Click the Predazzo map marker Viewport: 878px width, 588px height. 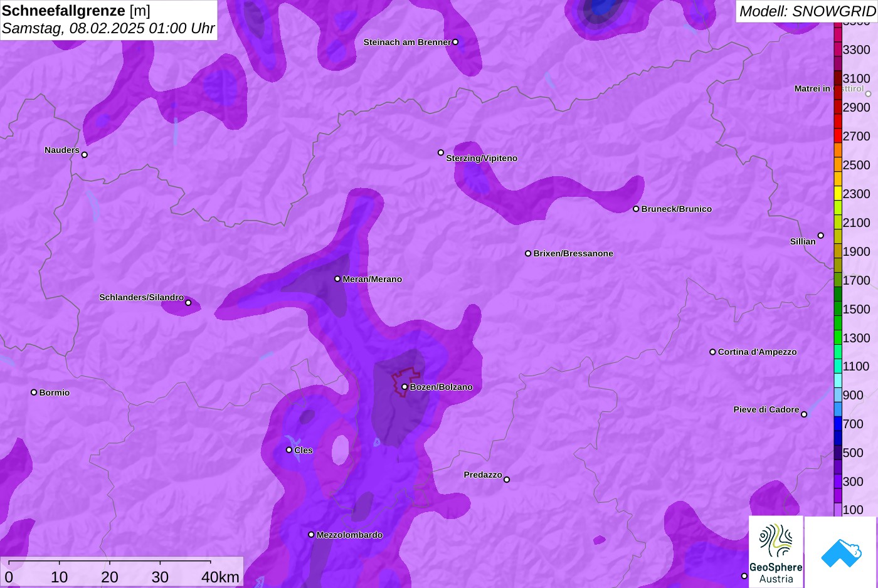pos(507,480)
